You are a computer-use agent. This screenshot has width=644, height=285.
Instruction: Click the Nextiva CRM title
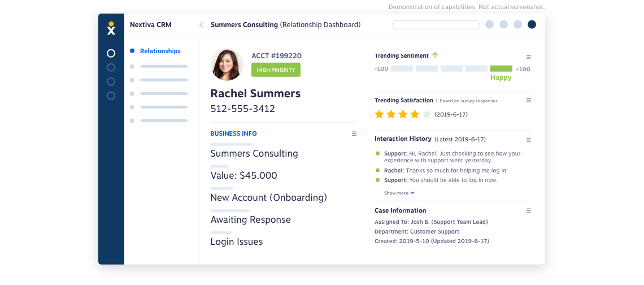tap(151, 25)
